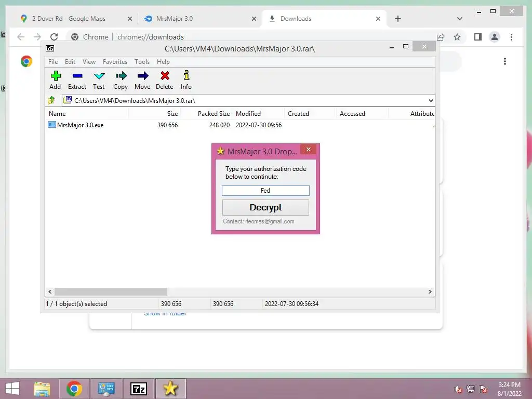The width and height of the screenshot is (532, 399).
Task: Click the red Delete icon
Action: 165,79
